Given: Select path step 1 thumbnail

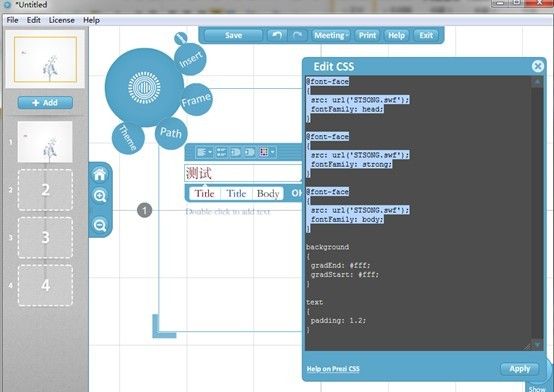Looking at the screenshot, I should pos(45,142).
